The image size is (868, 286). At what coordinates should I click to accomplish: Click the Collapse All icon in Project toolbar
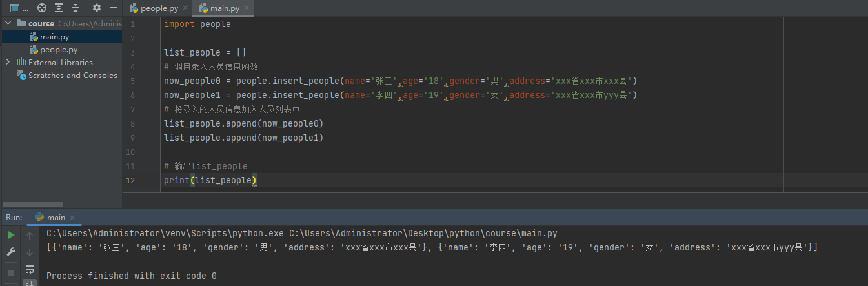click(x=76, y=8)
